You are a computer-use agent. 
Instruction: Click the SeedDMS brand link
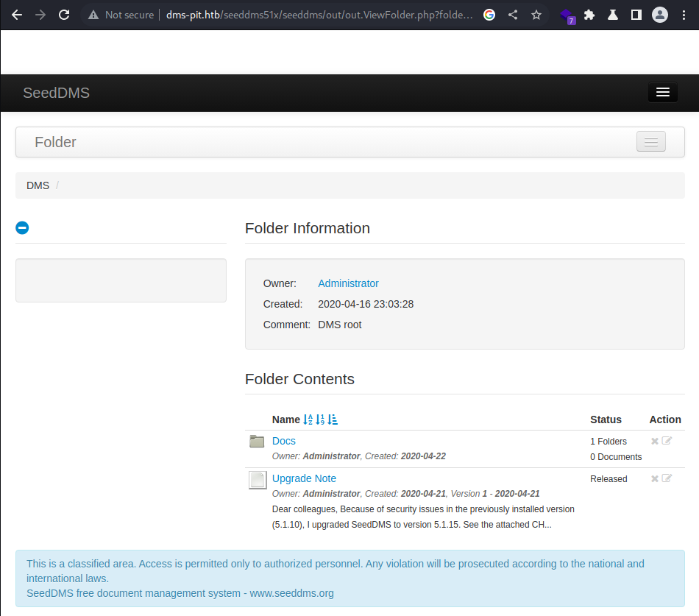56,93
